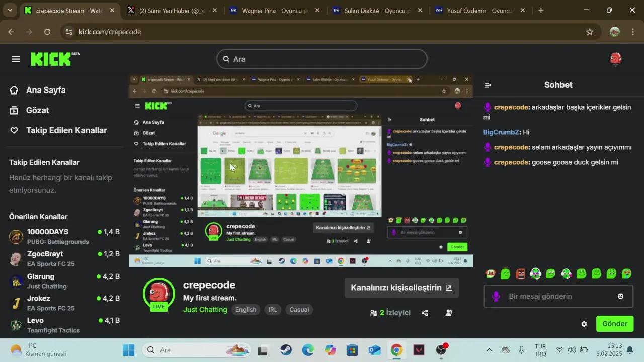The image size is (644, 362).
Task: Open a new browser tab
Action: 541,10
